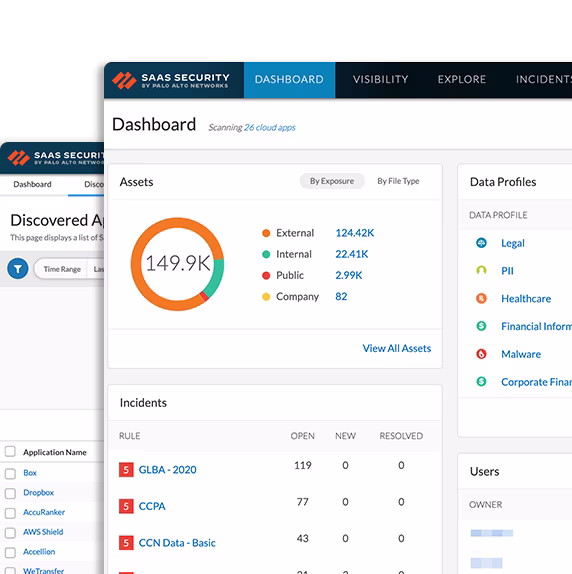Tick the Dropbox application checkbox
572x574 pixels.
coord(10,493)
